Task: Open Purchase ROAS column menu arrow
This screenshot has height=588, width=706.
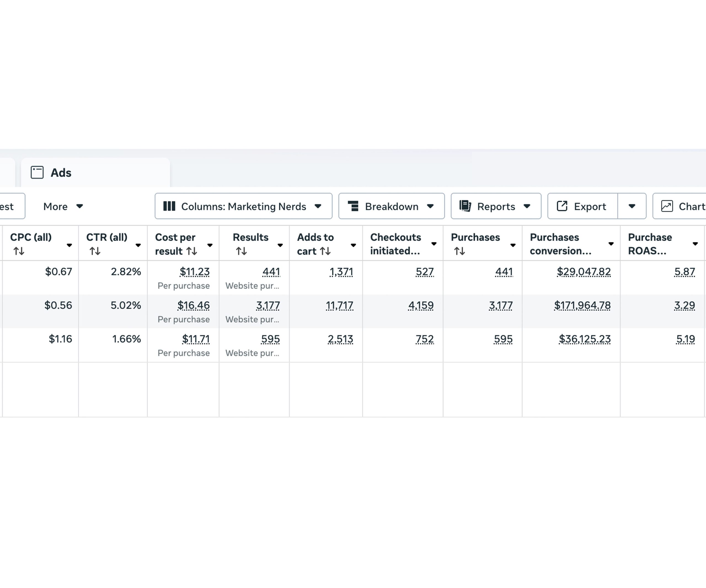Action: pyautogui.click(x=695, y=244)
